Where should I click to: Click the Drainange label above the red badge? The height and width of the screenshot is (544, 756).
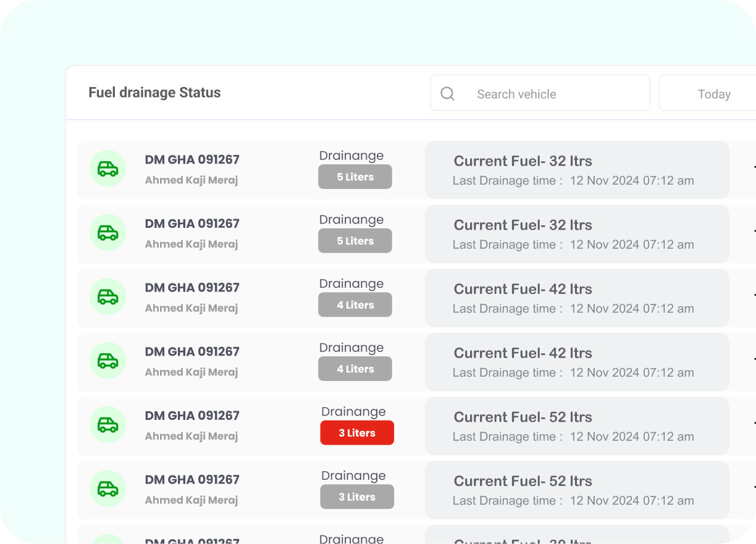(353, 412)
